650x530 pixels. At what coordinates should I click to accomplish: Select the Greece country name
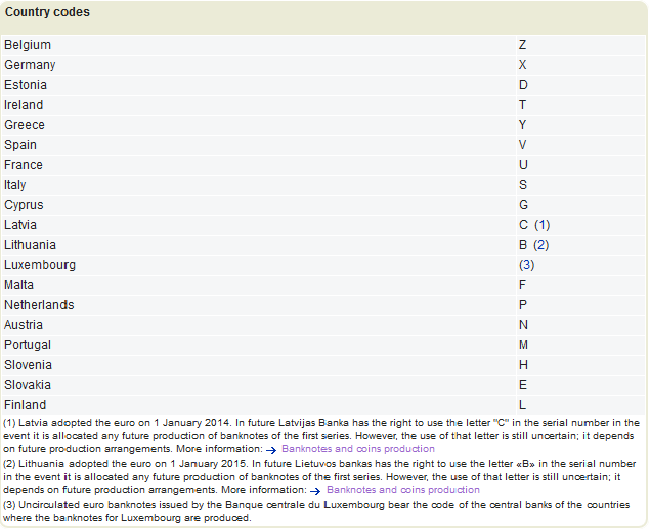[x=24, y=125]
